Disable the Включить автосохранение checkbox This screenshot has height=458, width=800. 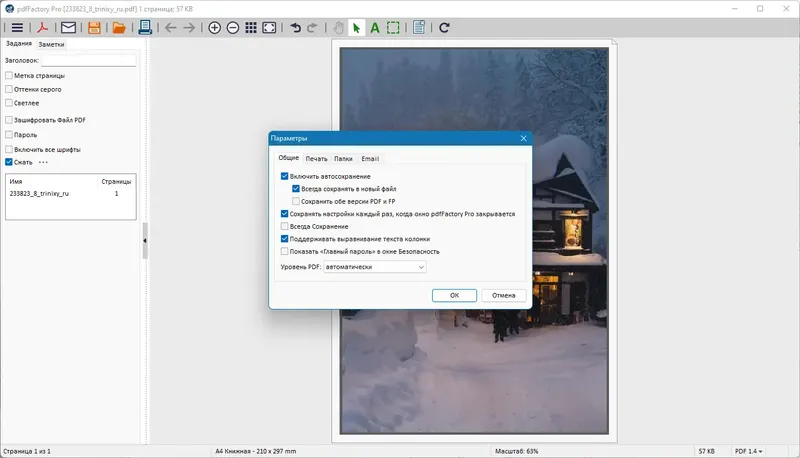pos(284,176)
